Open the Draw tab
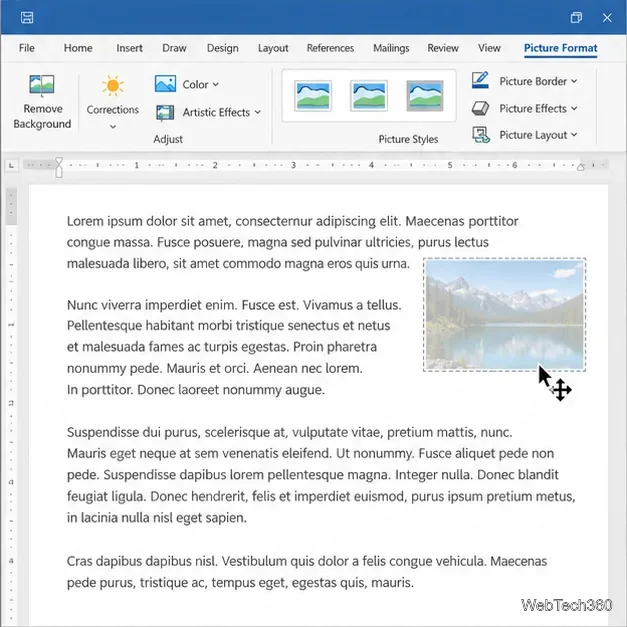The height and width of the screenshot is (627, 627). point(174,48)
